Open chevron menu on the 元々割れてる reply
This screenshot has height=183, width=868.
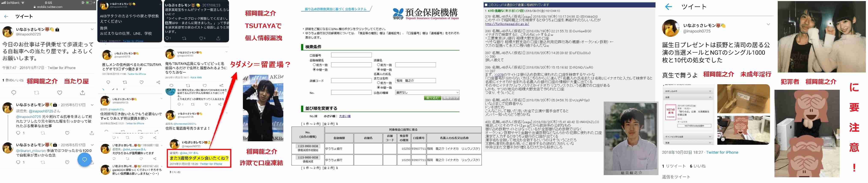92,105
